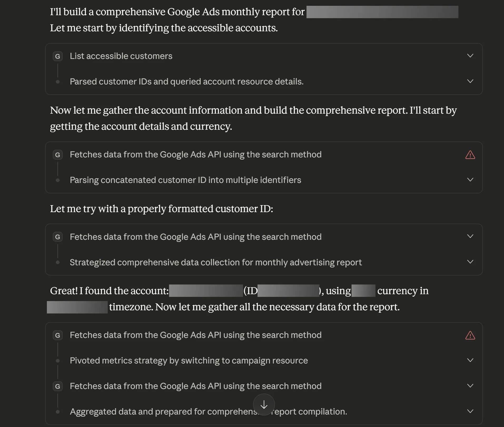This screenshot has width=504, height=427.
Task: Click the bullet dot beside "Strategized comprehensive data collection"
Action: (x=58, y=262)
